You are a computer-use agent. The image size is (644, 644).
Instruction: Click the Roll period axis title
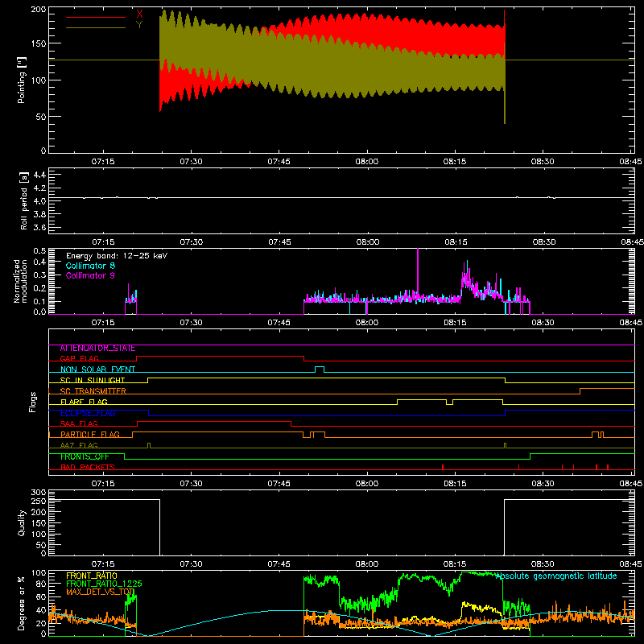pyautogui.click(x=24, y=200)
